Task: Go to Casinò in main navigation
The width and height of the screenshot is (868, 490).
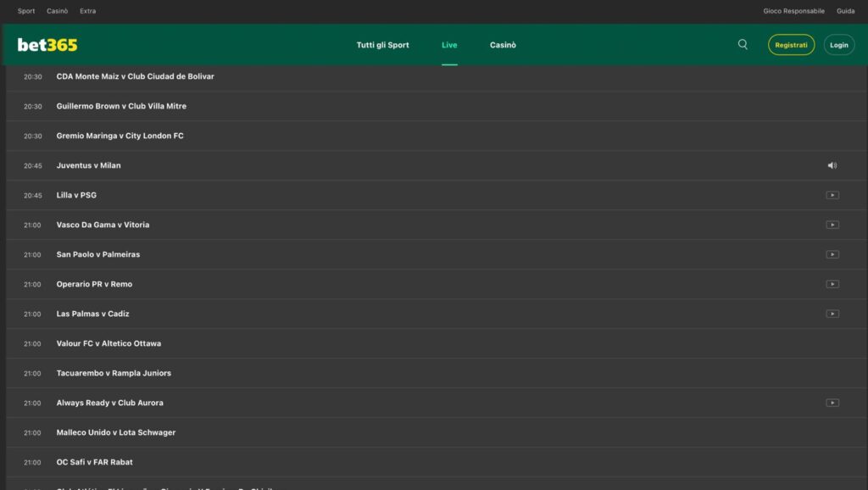Action: [503, 45]
